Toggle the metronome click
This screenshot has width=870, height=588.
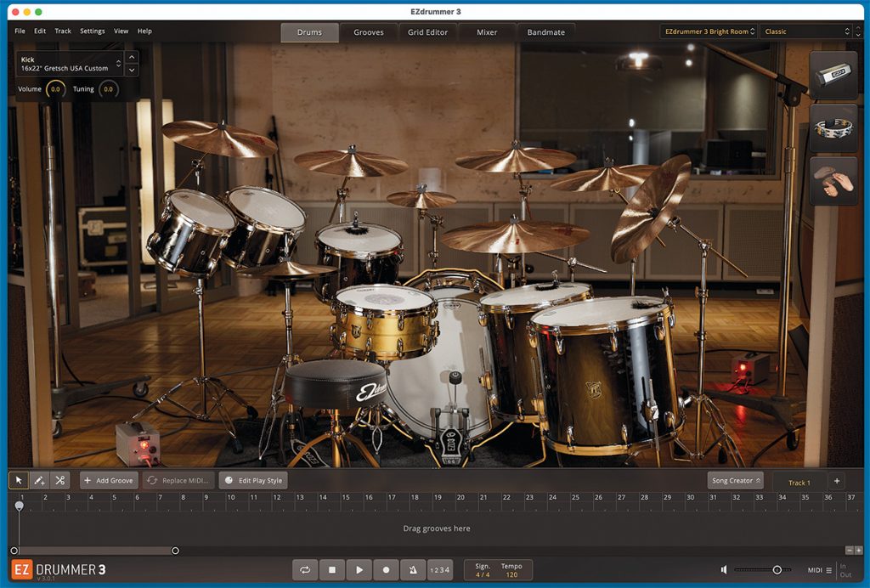413,569
